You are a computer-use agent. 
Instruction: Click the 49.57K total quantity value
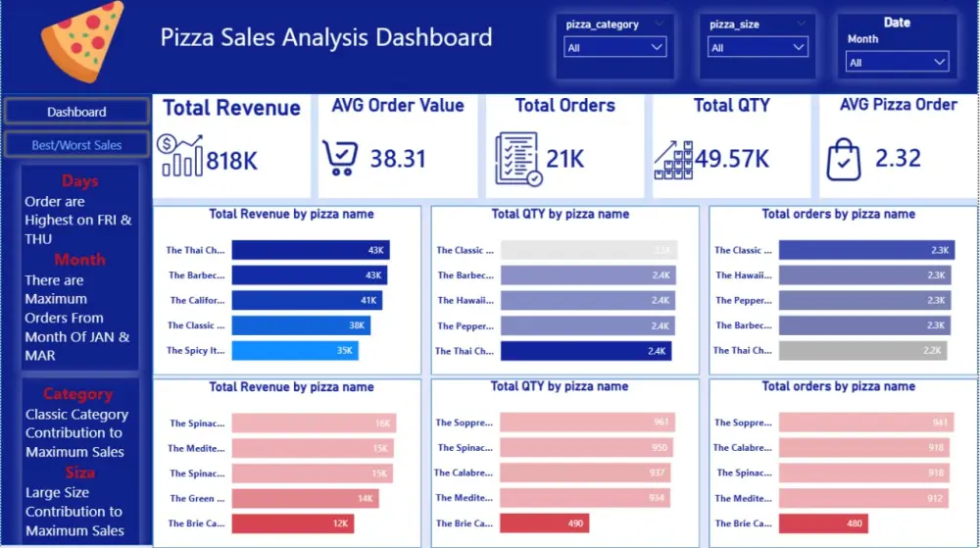coord(732,160)
